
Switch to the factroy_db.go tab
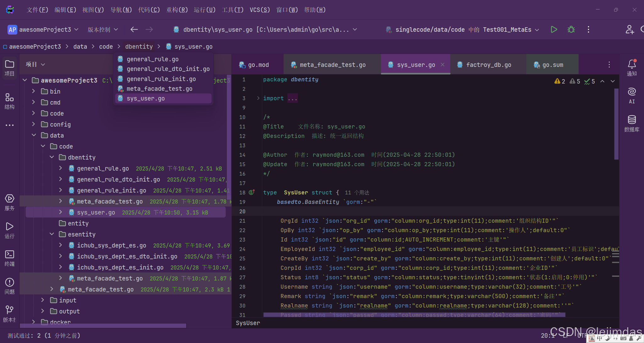click(488, 65)
